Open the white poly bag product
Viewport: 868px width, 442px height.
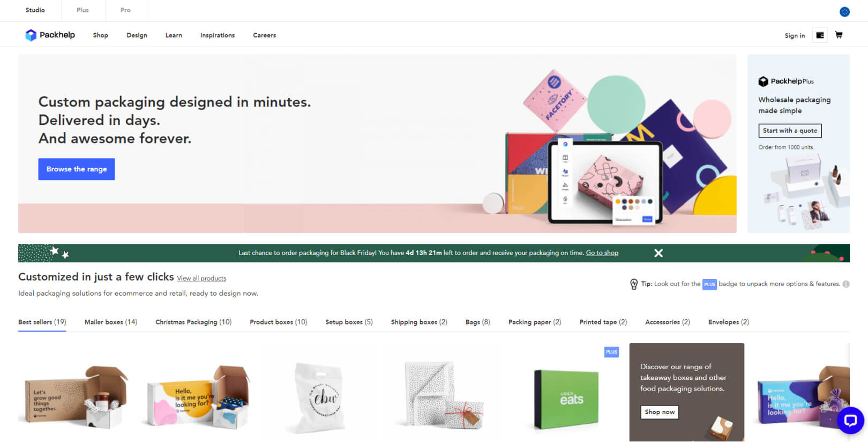click(x=320, y=397)
